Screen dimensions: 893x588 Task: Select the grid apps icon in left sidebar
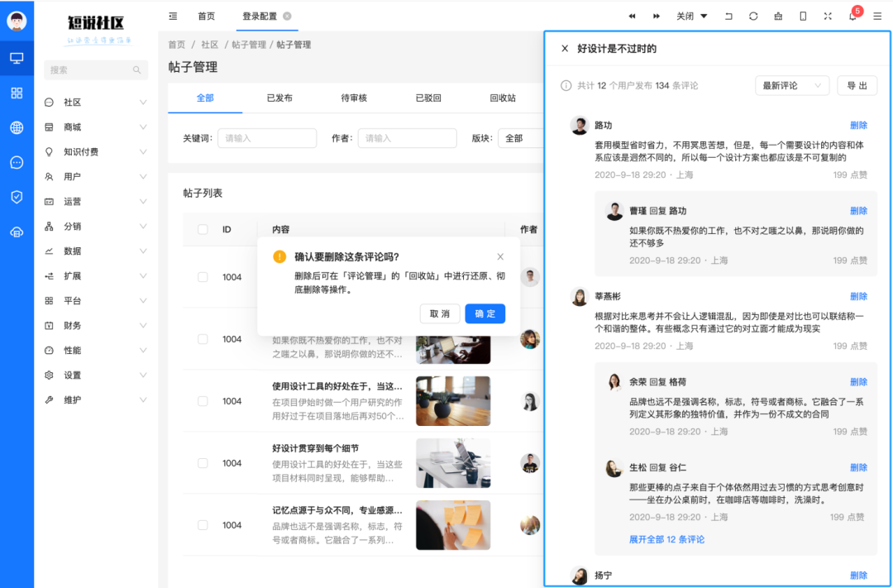[17, 93]
